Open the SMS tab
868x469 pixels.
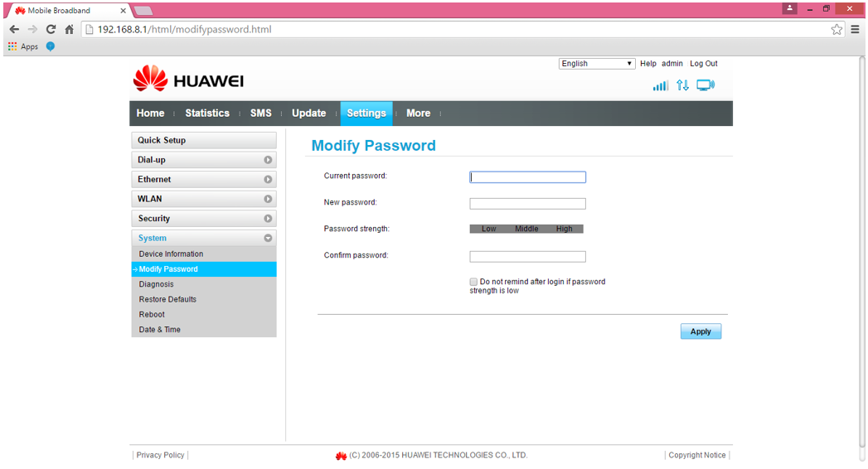(260, 114)
